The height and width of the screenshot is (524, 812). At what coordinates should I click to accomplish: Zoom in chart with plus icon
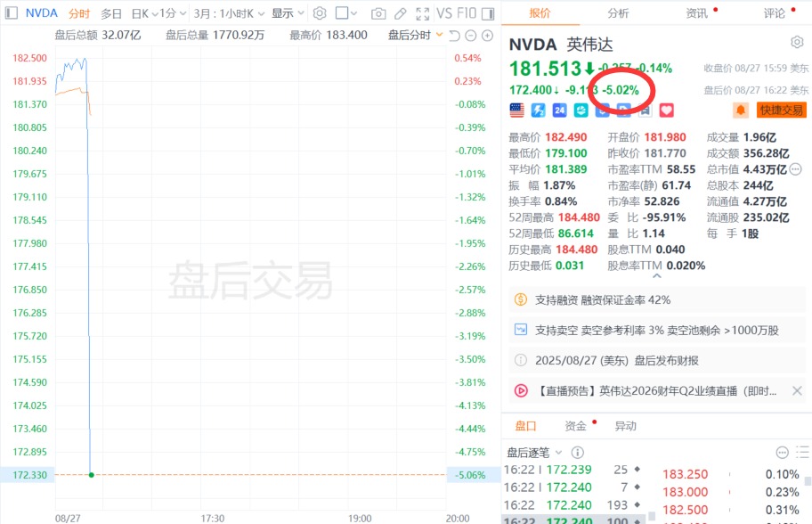point(487,36)
